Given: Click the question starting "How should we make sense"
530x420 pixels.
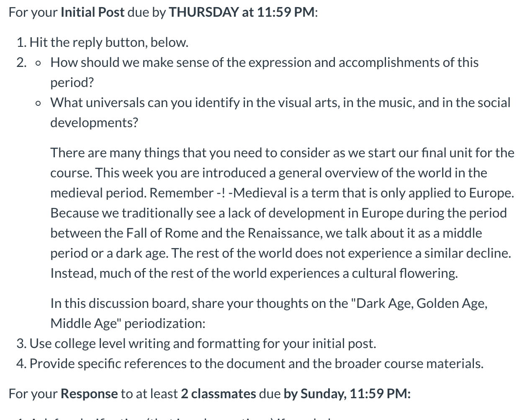Looking at the screenshot, I should click(x=264, y=62).
